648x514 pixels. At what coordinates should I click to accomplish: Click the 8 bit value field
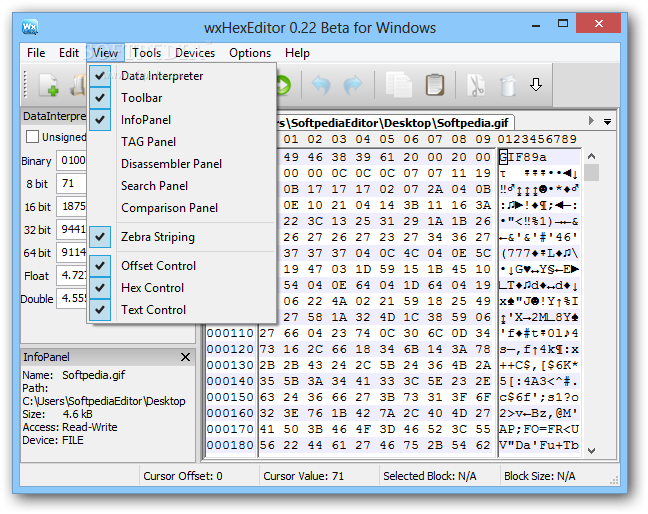[x=72, y=183]
